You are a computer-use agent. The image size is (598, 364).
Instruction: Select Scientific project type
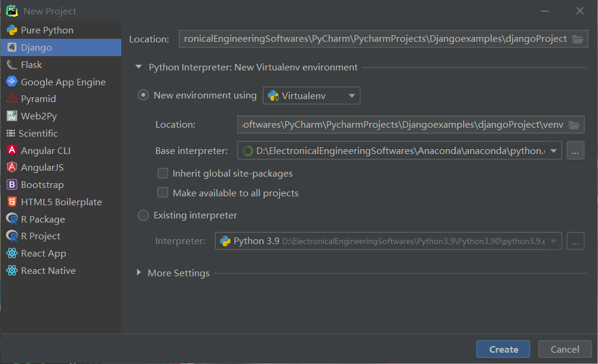(61, 133)
